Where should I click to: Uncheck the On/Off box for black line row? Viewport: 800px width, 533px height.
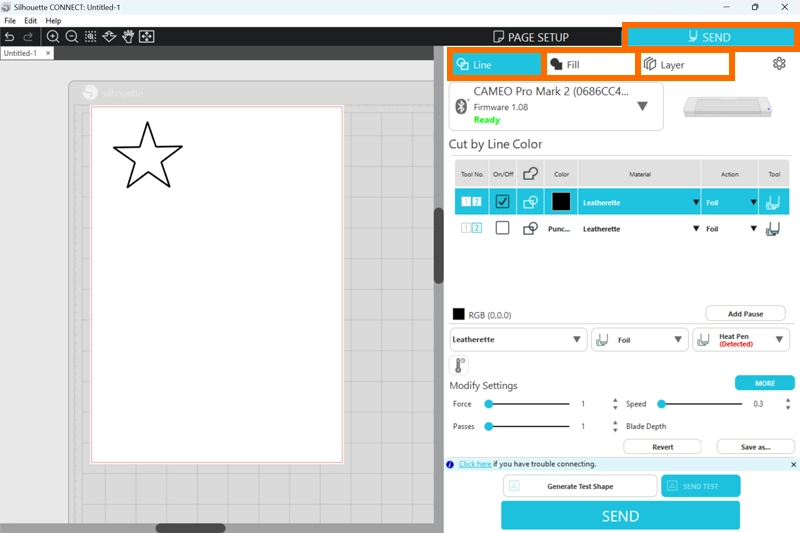pyautogui.click(x=502, y=202)
